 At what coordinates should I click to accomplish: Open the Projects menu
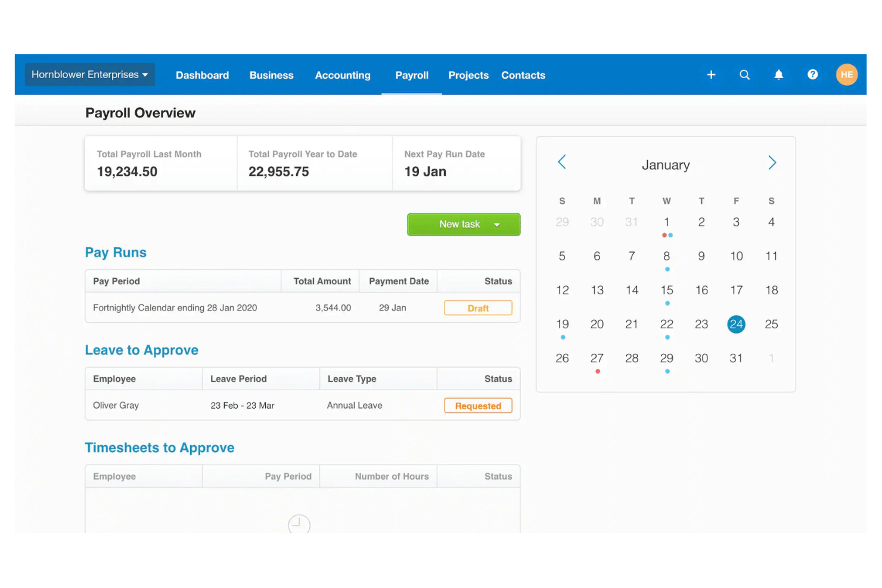click(468, 75)
